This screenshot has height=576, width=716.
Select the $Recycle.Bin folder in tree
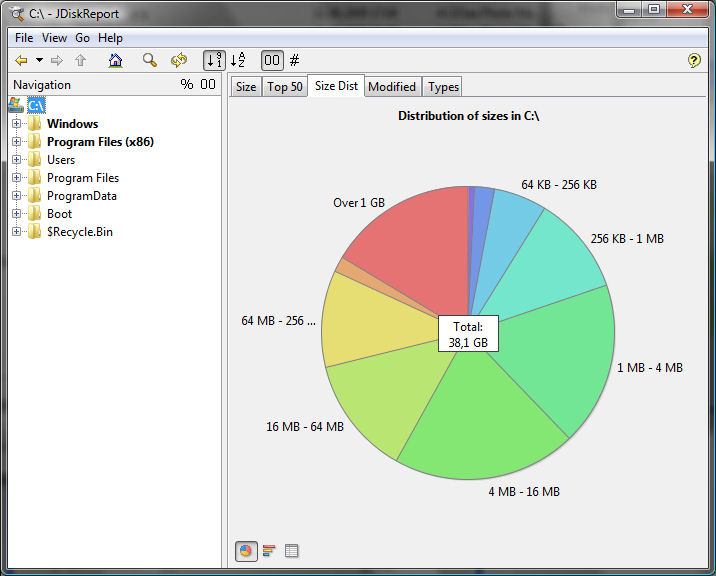[x=80, y=232]
